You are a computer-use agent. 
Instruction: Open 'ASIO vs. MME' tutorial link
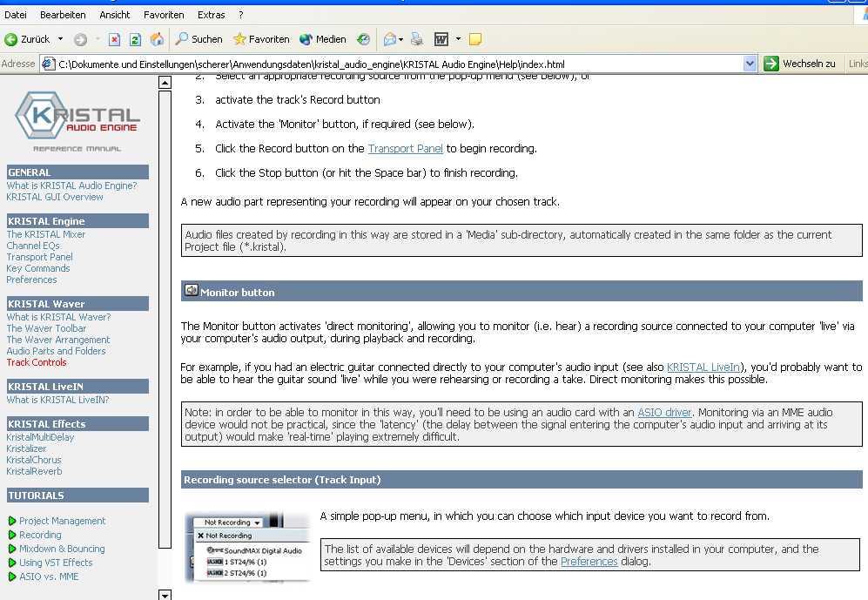click(x=49, y=576)
